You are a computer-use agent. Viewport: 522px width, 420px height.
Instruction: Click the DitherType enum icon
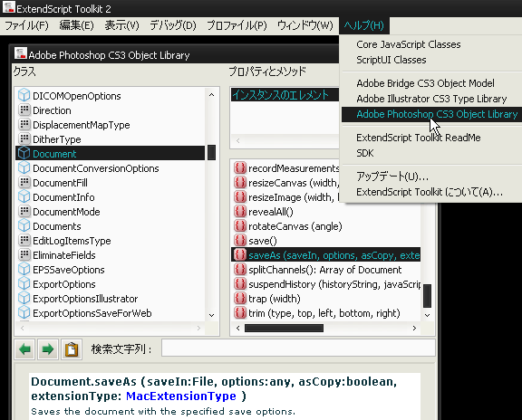click(x=24, y=139)
